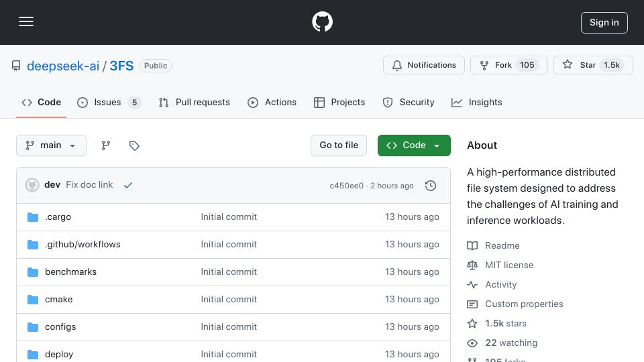This screenshot has width=644, height=362.
Task: Open the deploy folder
Action: click(59, 354)
